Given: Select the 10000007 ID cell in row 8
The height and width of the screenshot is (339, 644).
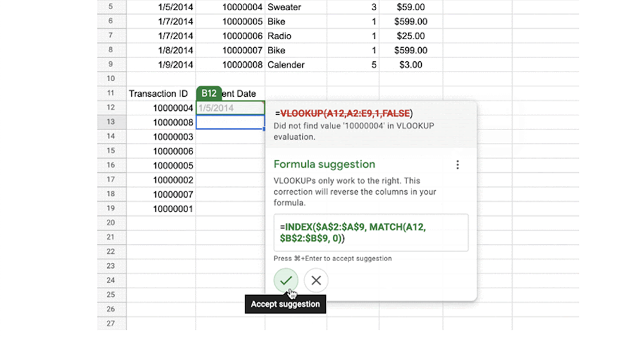Looking at the screenshot, I should pyautogui.click(x=231, y=50).
